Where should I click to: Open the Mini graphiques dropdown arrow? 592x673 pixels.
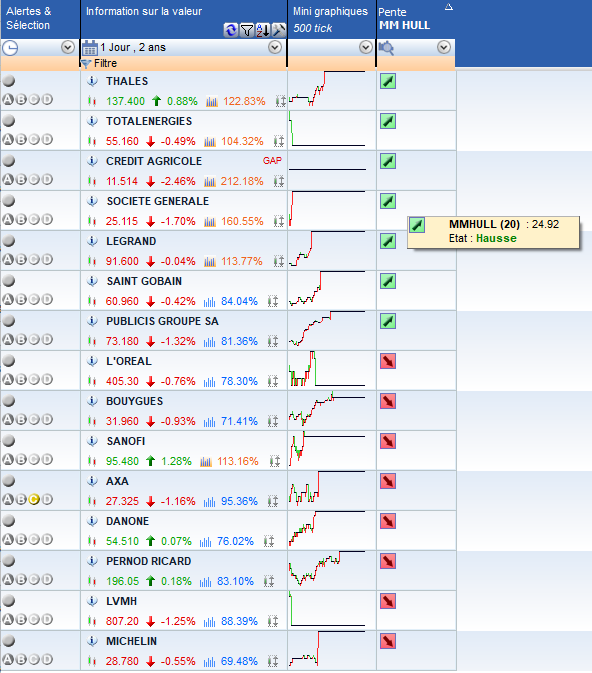click(366, 47)
